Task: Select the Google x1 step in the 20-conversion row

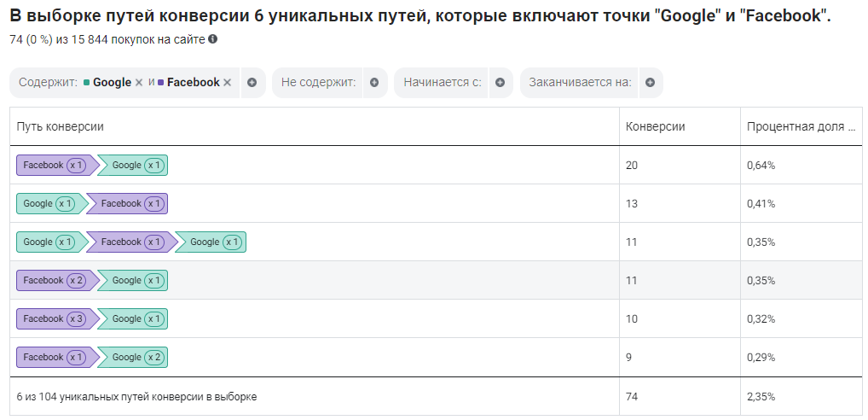Action: click(x=133, y=165)
